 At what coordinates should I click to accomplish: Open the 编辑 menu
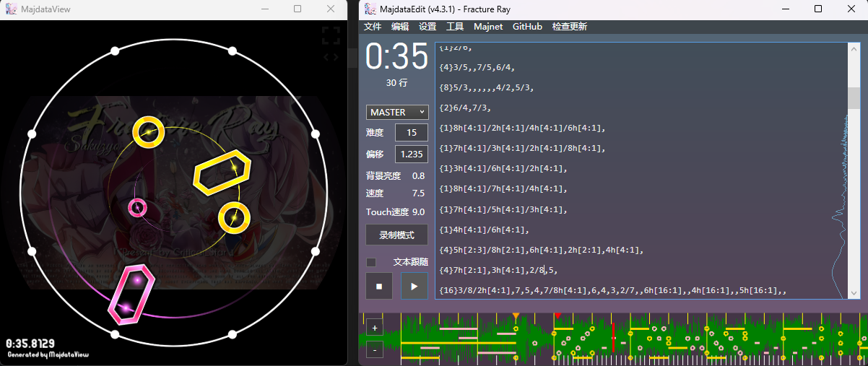[400, 27]
